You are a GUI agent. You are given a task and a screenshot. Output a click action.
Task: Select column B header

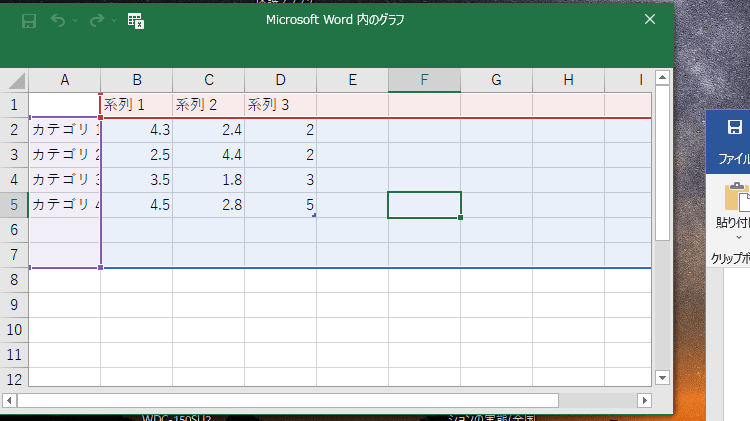137,80
